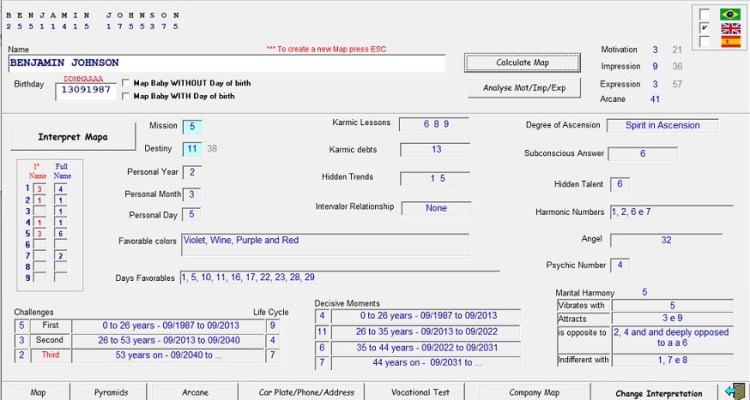The height and width of the screenshot is (400, 750).
Task: Go to Car Plate/Phone/Address tab
Action: click(x=306, y=392)
